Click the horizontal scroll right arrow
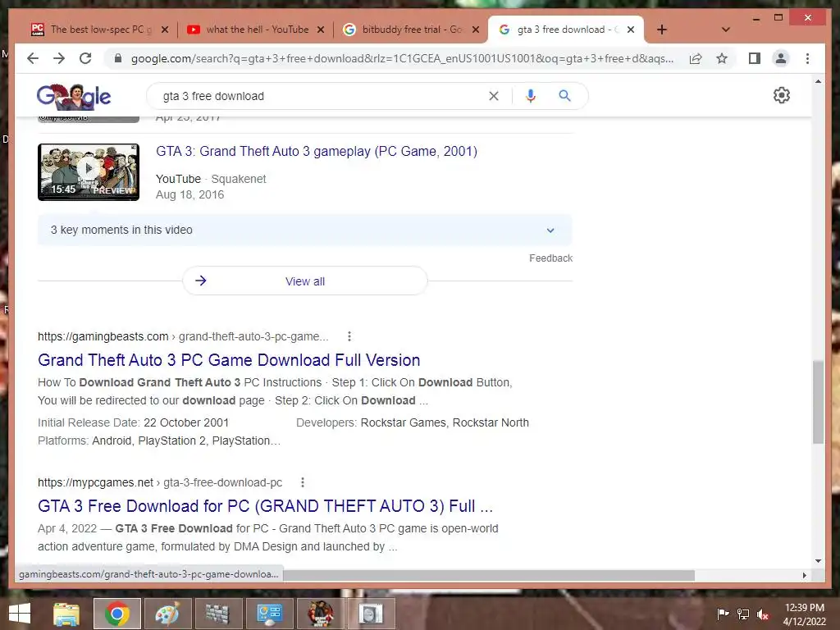This screenshot has height=630, width=840. coord(804,575)
